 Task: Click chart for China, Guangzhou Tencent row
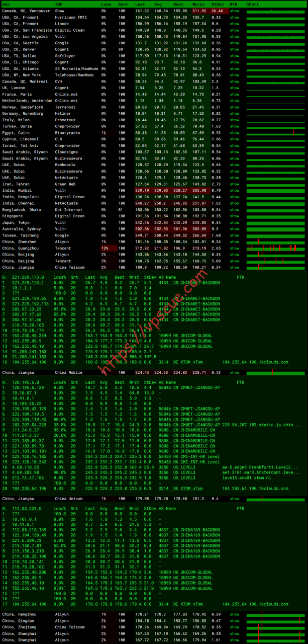pyautogui.click(x=275, y=249)
